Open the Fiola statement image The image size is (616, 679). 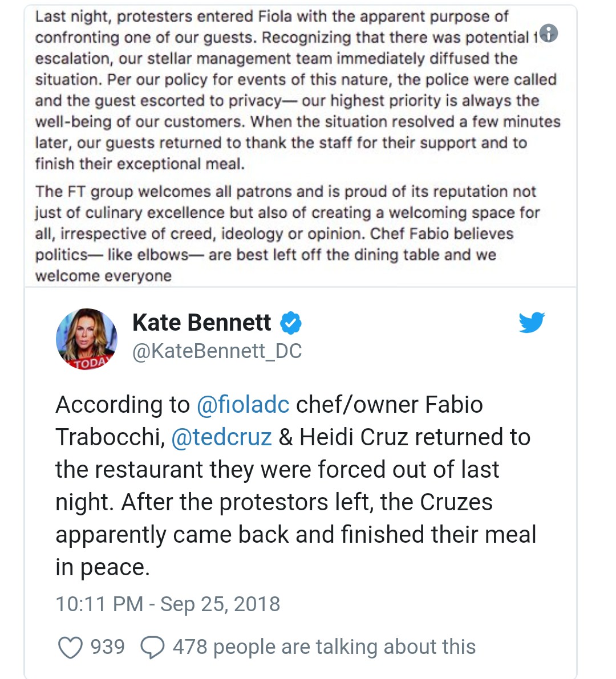300,146
